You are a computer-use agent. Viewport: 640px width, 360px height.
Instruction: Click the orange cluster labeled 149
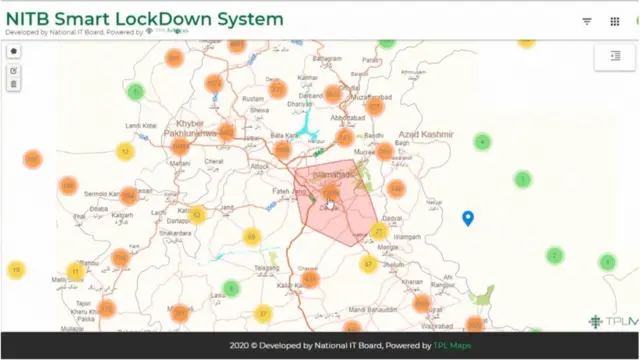click(x=396, y=189)
